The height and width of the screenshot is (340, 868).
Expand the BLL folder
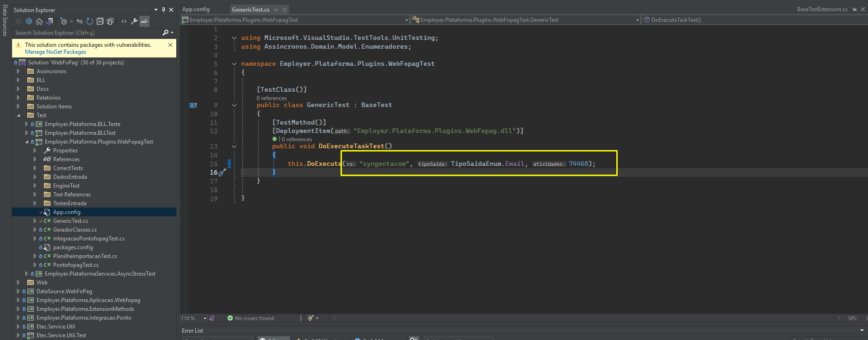pyautogui.click(x=18, y=80)
